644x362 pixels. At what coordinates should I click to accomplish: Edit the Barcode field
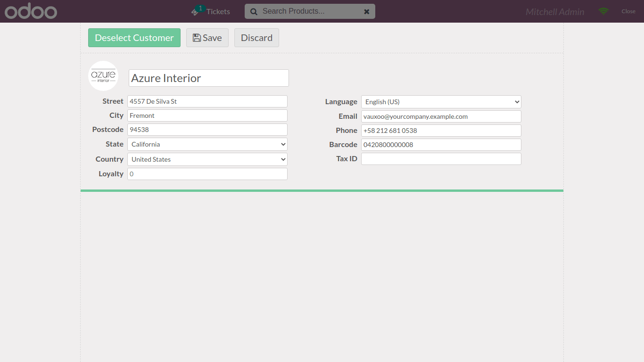441,145
